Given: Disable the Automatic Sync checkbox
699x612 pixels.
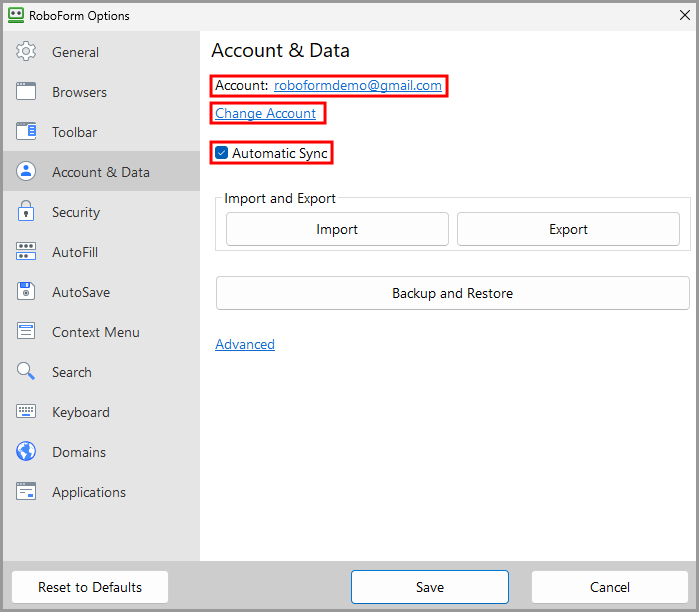Looking at the screenshot, I should 222,153.
